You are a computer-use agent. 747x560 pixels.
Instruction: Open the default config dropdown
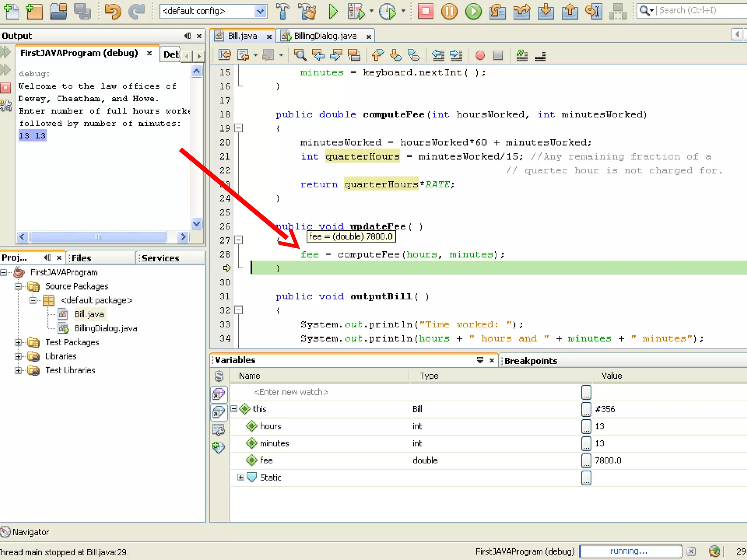[260, 11]
